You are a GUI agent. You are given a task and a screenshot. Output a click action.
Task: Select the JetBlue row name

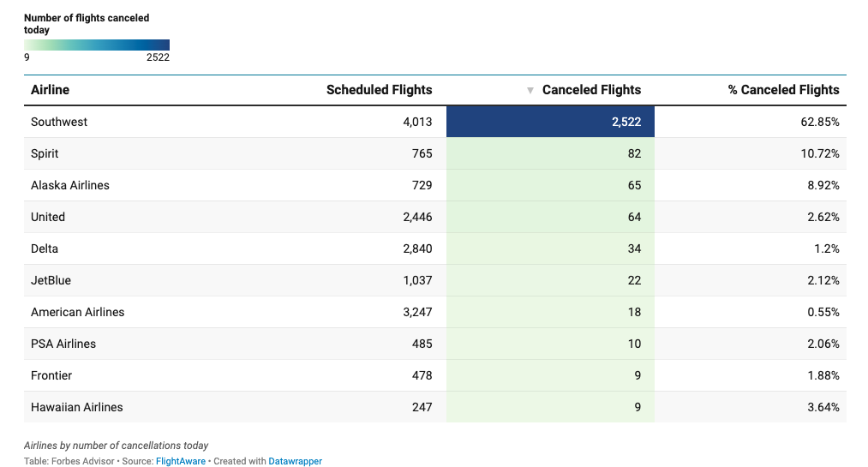(x=51, y=280)
